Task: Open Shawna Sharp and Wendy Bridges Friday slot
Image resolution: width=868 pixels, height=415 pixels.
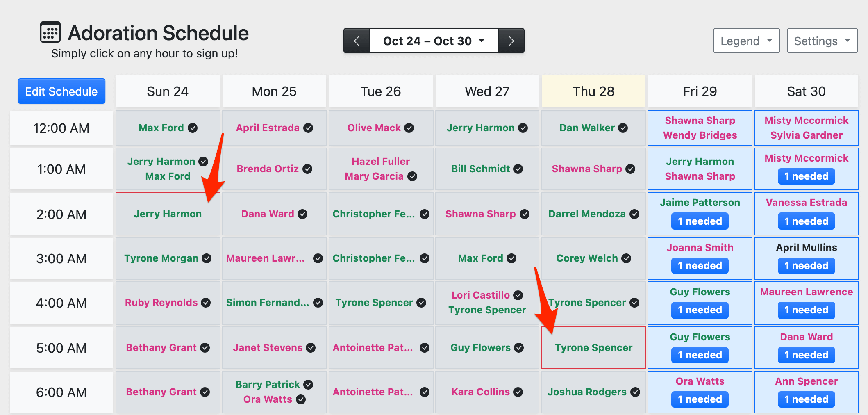Action: (700, 128)
